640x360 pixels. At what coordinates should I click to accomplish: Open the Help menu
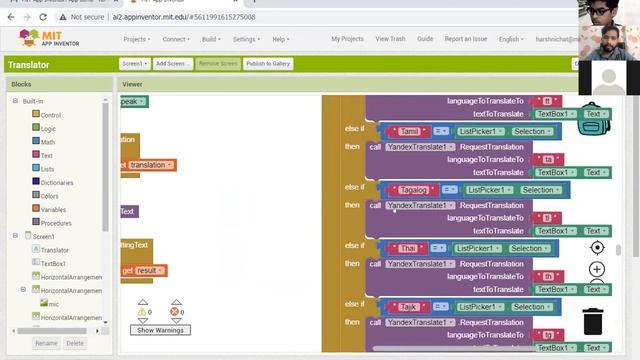pyautogui.click(x=280, y=39)
